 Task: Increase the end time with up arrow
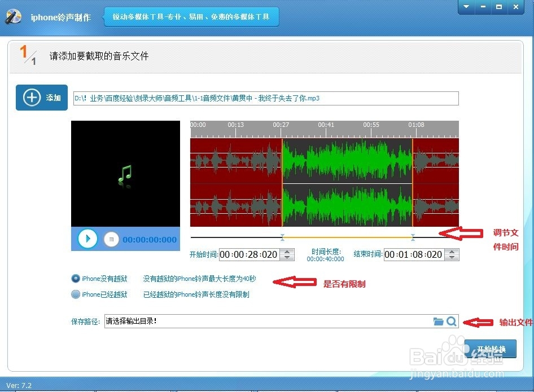tap(452, 252)
